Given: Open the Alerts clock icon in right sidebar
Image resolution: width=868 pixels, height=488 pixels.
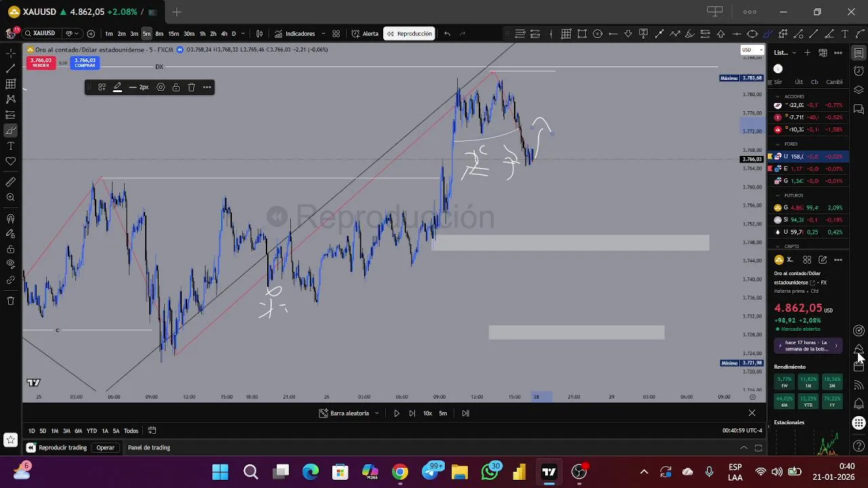Looking at the screenshot, I should [x=859, y=71].
